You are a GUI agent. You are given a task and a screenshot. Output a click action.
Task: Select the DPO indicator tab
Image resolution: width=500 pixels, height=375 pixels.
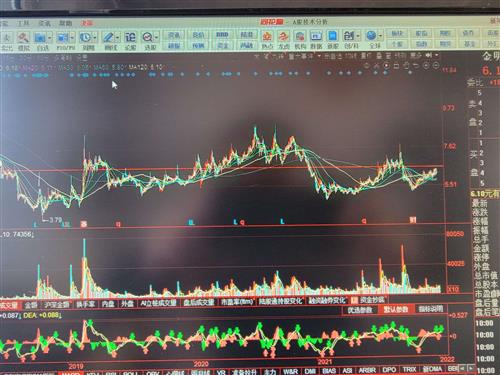tap(389, 370)
